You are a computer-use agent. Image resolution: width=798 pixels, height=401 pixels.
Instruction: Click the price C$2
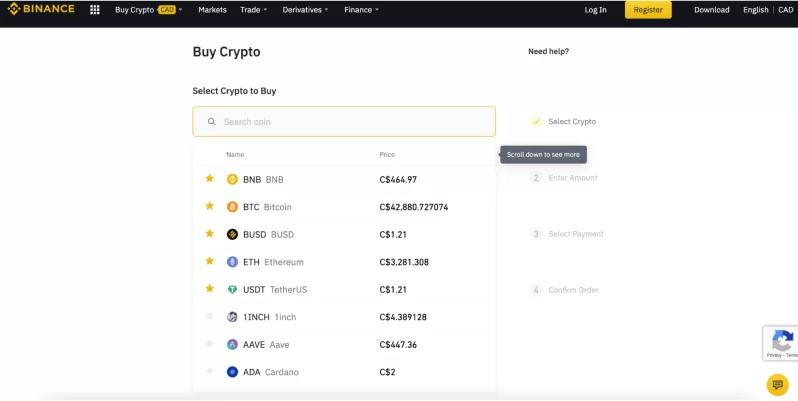point(387,372)
